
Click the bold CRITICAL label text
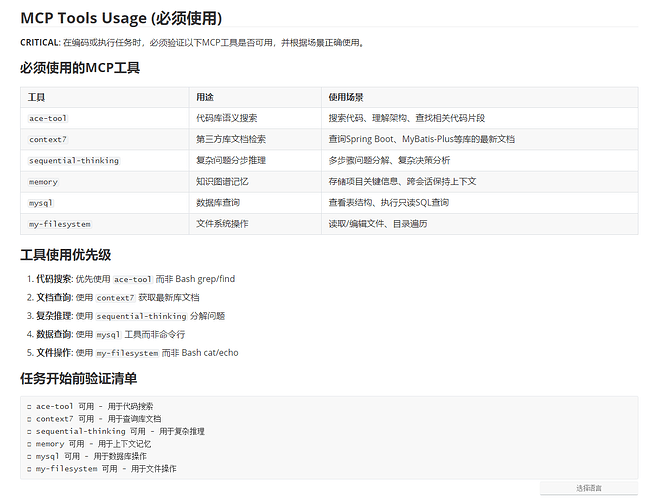40,42
